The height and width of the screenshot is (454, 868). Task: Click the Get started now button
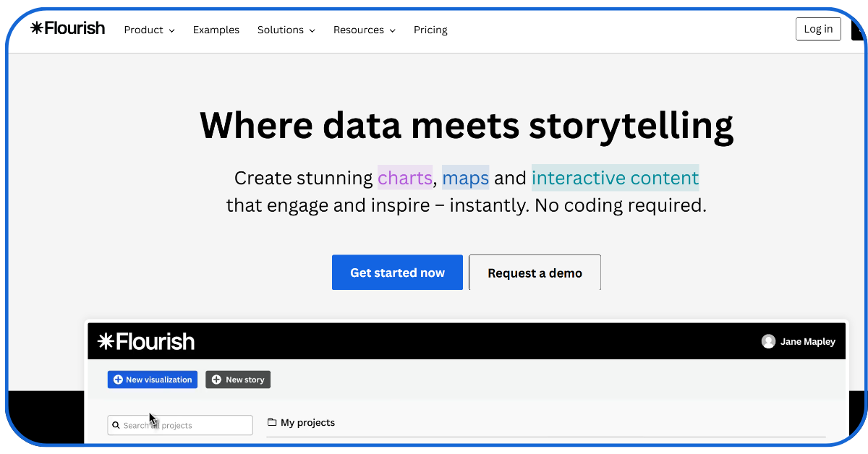(397, 273)
